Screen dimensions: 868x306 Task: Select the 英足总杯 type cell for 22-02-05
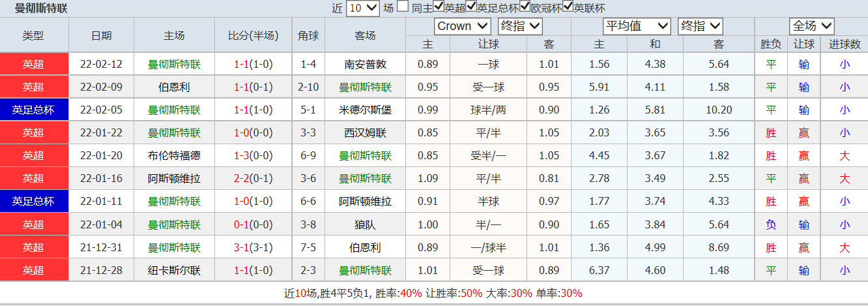tap(34, 110)
